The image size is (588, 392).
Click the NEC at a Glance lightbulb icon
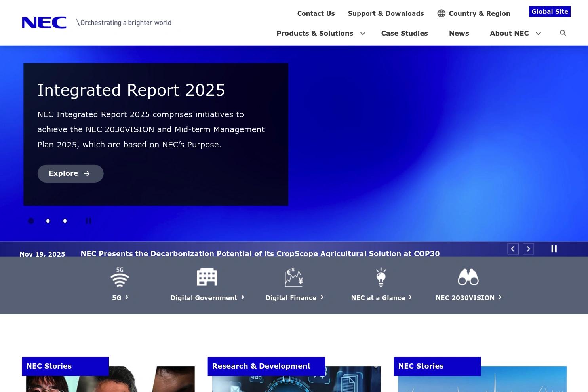[381, 277]
